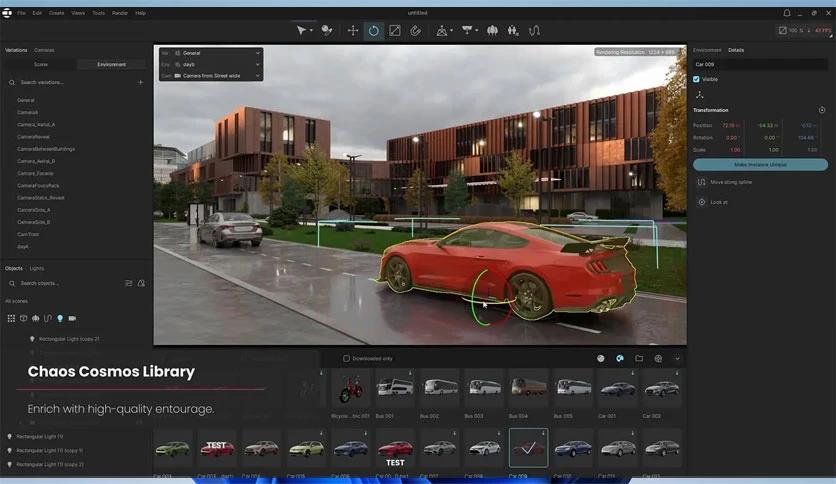Click Make Instance Unique button
This screenshot has height=484, width=836.
click(760, 164)
